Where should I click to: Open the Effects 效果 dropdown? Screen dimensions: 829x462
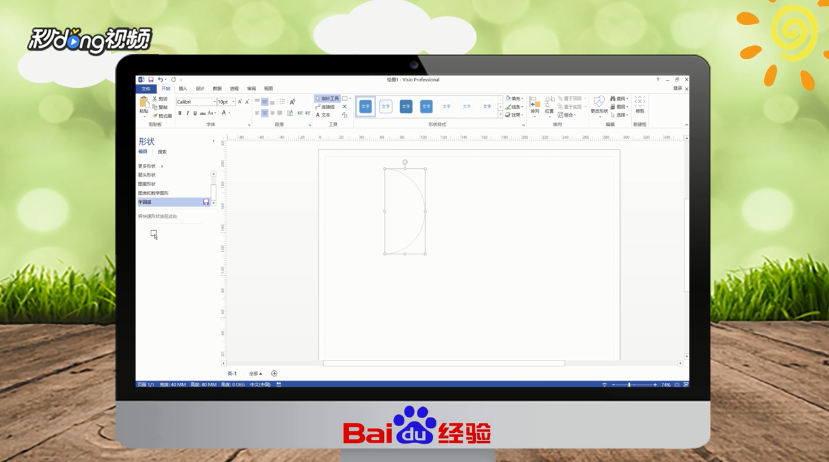point(514,115)
